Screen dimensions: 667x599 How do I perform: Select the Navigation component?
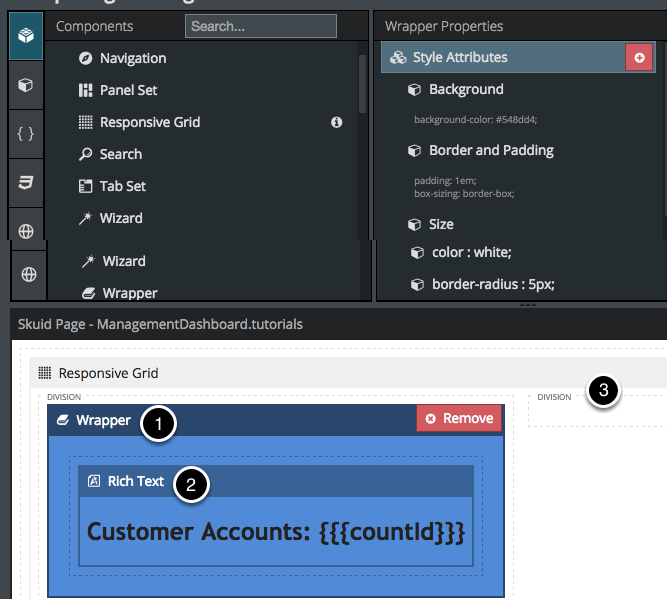132,58
